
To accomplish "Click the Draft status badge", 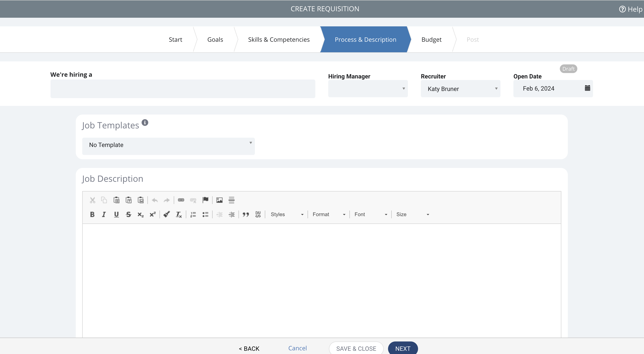I will [x=568, y=69].
